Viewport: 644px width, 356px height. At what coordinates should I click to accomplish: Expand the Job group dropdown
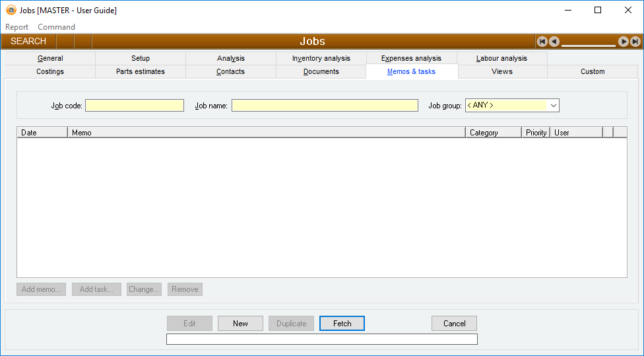(553, 106)
